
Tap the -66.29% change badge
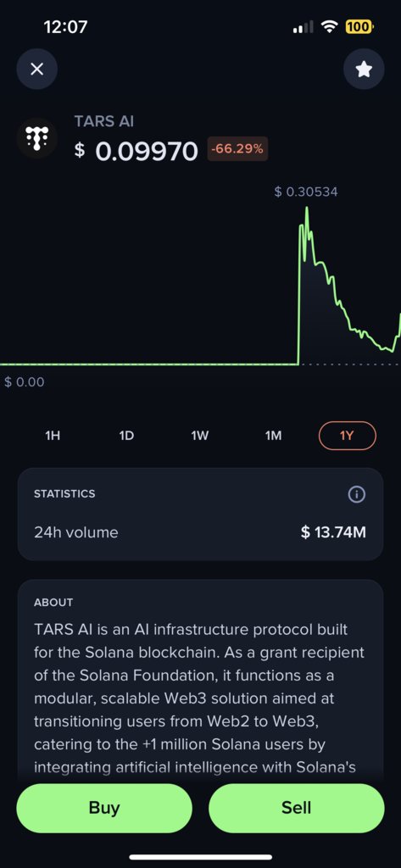coord(237,149)
